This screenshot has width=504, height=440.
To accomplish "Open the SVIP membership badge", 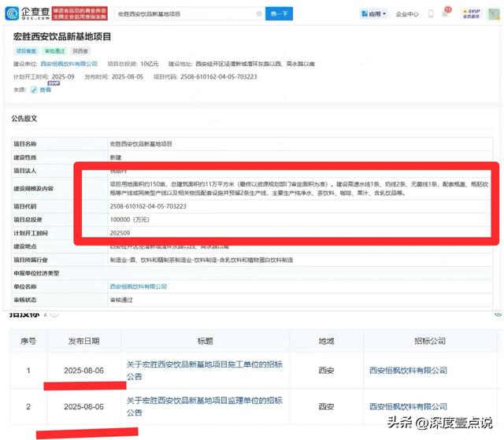I will pyautogui.click(x=471, y=14).
